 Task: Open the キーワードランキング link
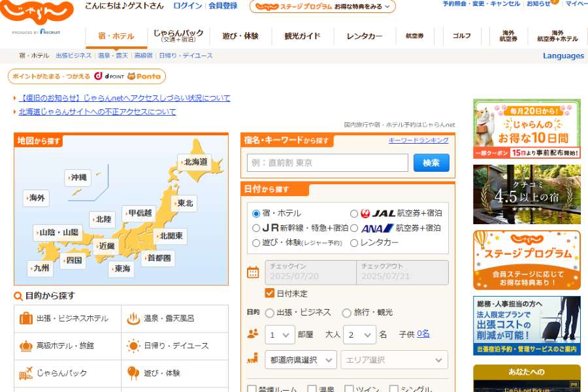(x=419, y=140)
